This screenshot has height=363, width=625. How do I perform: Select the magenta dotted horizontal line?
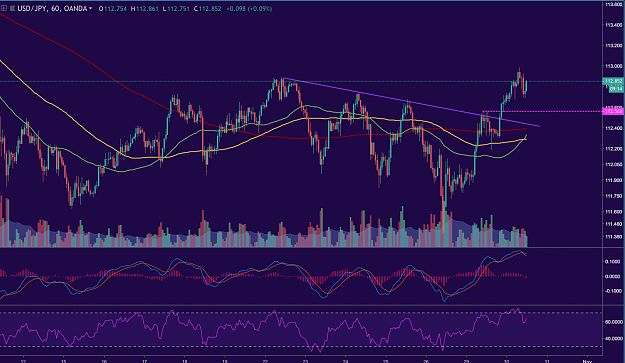coord(542,111)
